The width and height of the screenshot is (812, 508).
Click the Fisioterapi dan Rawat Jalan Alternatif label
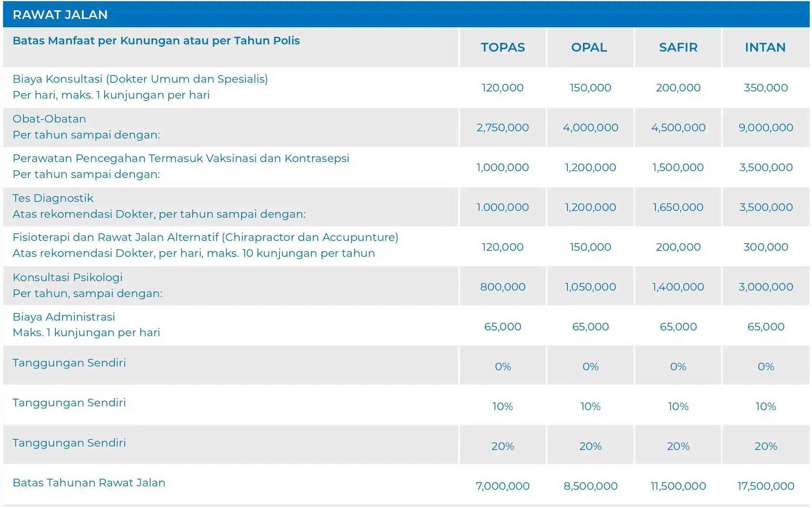[205, 237]
